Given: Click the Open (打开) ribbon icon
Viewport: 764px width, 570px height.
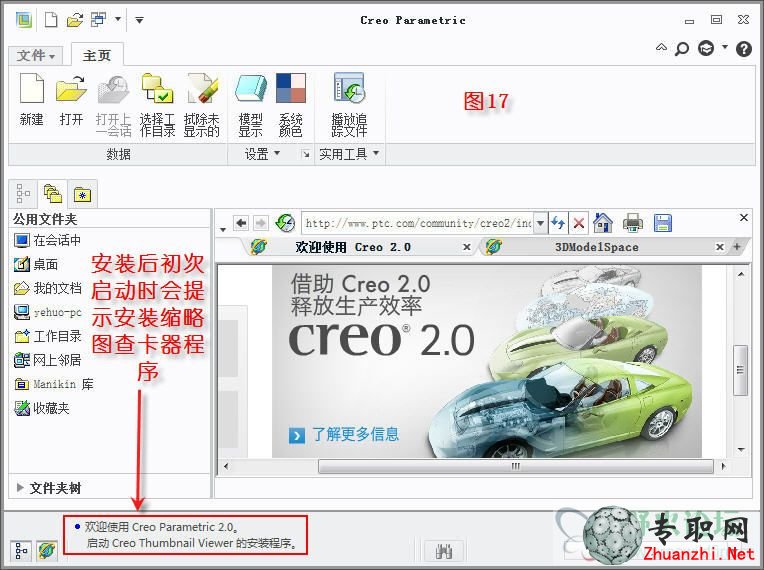Looking at the screenshot, I should [71, 89].
